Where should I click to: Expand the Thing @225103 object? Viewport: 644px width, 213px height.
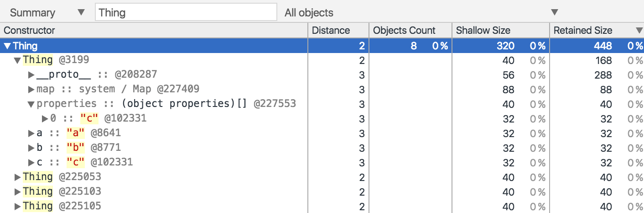tap(17, 192)
